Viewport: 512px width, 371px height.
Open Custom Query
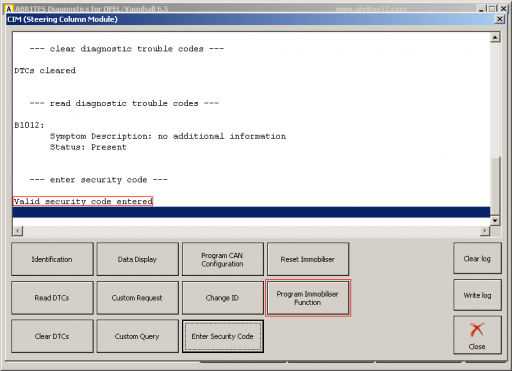[x=137, y=336]
